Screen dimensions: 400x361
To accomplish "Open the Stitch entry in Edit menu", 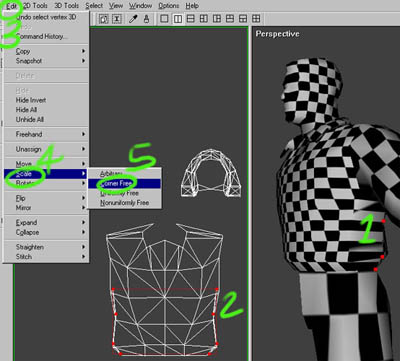I will point(46,257).
